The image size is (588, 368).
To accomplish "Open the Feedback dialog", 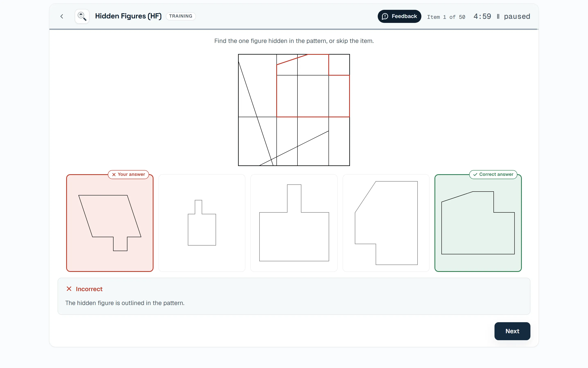I will (x=399, y=16).
